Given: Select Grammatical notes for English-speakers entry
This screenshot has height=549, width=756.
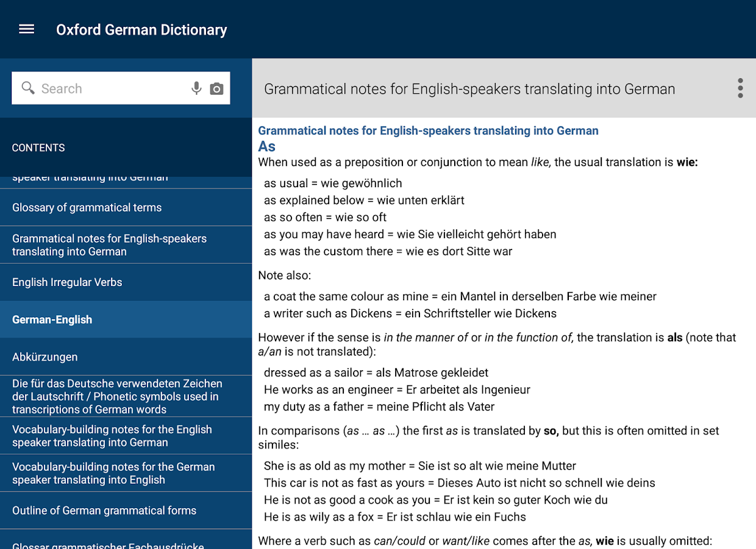Looking at the screenshot, I should pyautogui.click(x=126, y=245).
